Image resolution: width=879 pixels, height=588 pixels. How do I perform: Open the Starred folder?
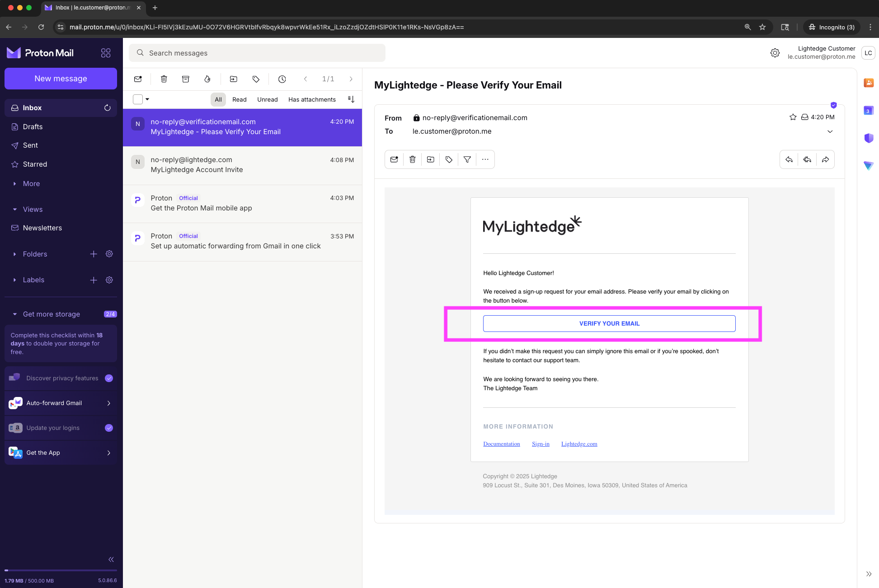pyautogui.click(x=61, y=164)
